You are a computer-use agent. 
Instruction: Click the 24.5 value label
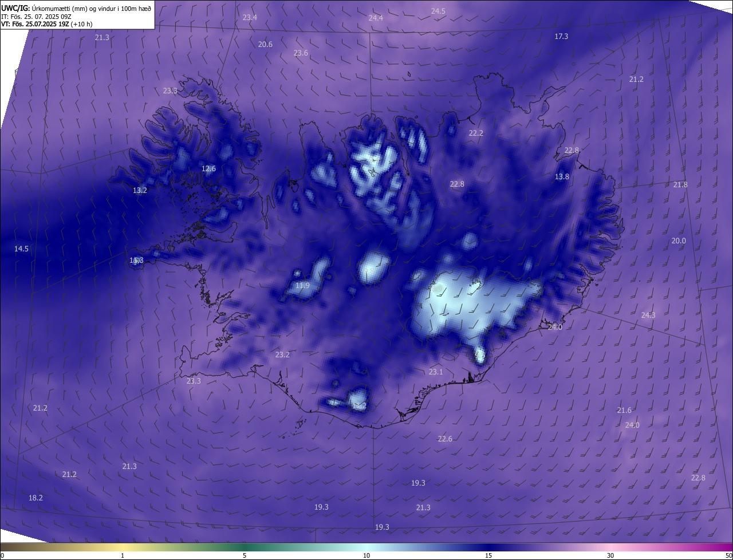pos(438,11)
